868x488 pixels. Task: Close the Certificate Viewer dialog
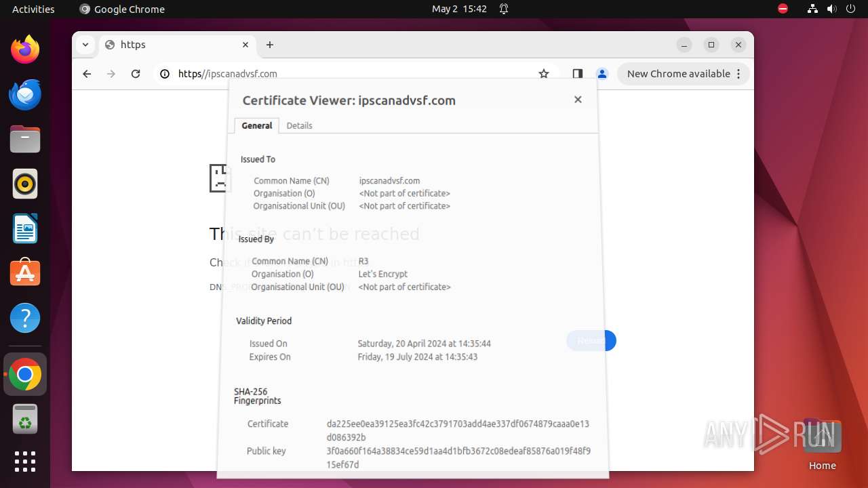pyautogui.click(x=578, y=100)
